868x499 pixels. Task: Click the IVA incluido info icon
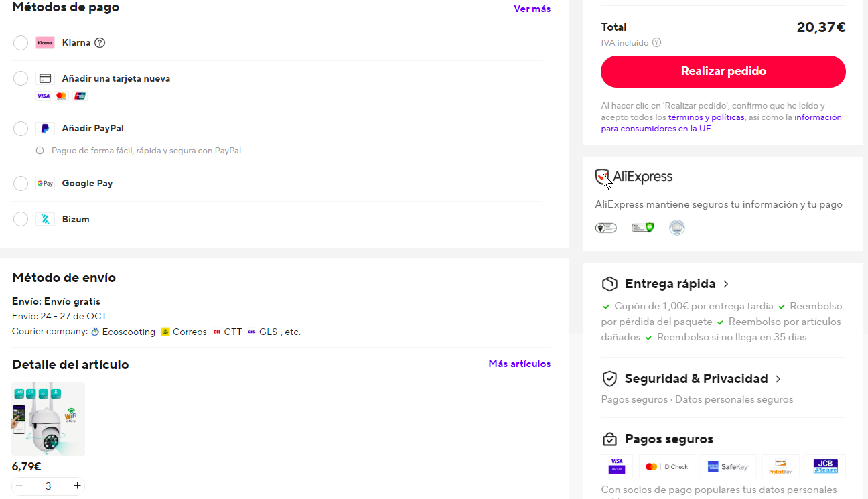(656, 42)
